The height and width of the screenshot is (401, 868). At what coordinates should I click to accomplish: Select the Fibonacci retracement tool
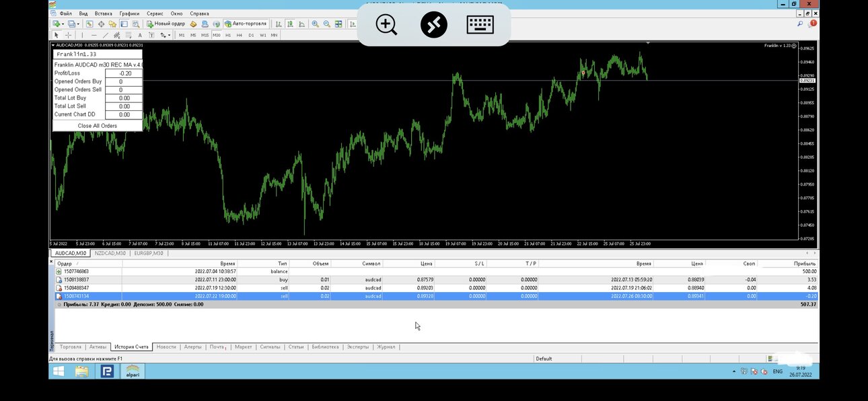pos(129,35)
